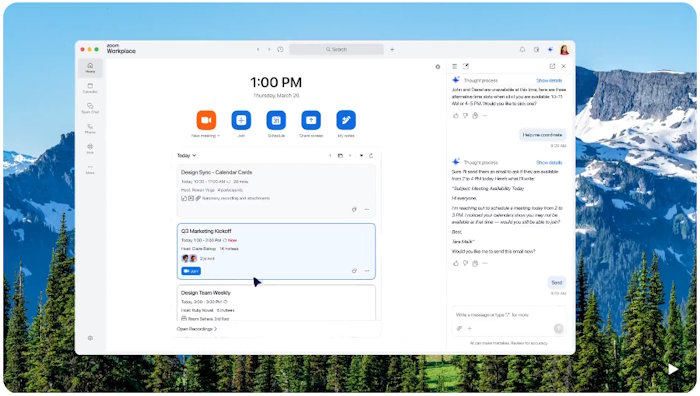
Task: Open More in the left sidebar
Action: [x=90, y=169]
